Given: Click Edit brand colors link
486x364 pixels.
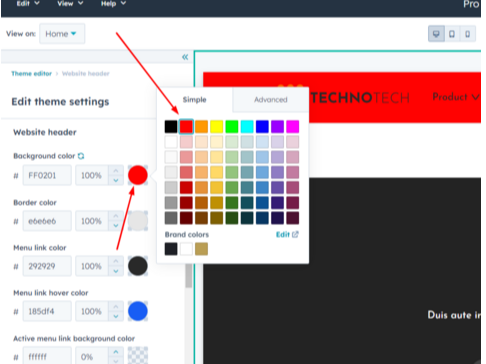Looking at the screenshot, I should click(287, 235).
